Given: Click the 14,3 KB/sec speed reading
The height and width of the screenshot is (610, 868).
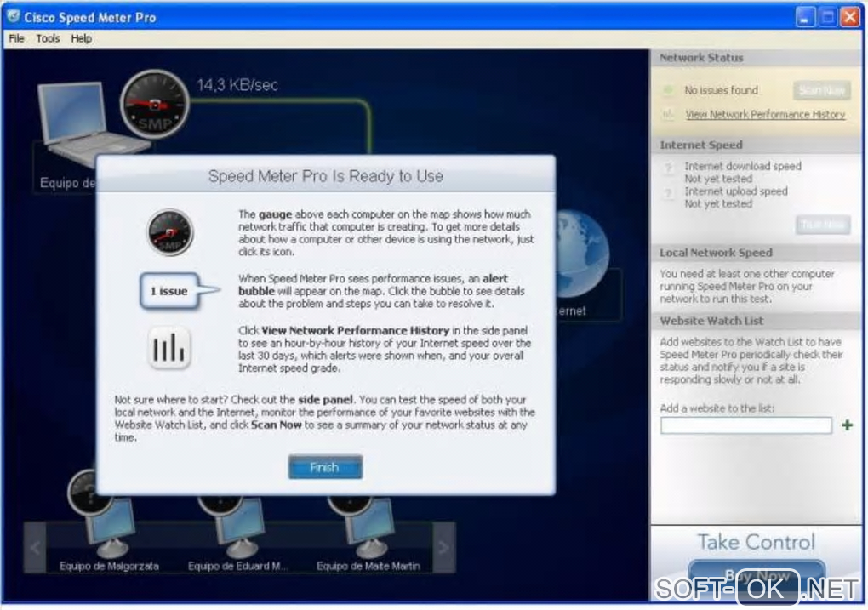Looking at the screenshot, I should click(237, 85).
